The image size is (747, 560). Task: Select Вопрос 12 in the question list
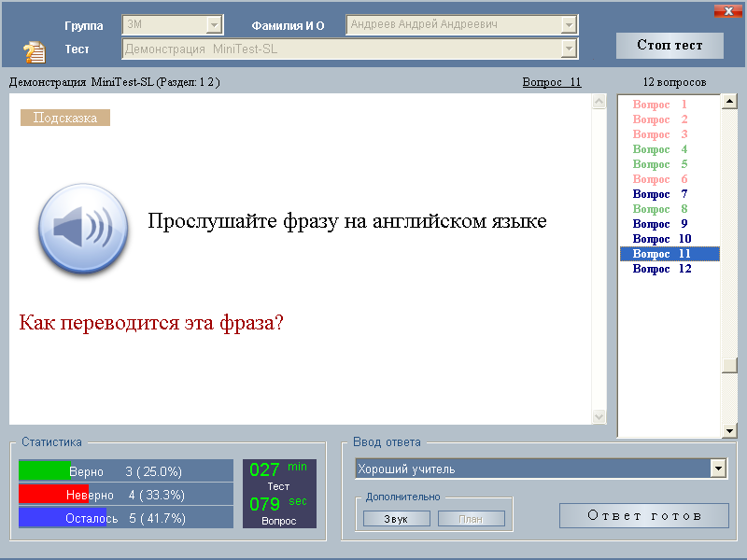(662, 269)
